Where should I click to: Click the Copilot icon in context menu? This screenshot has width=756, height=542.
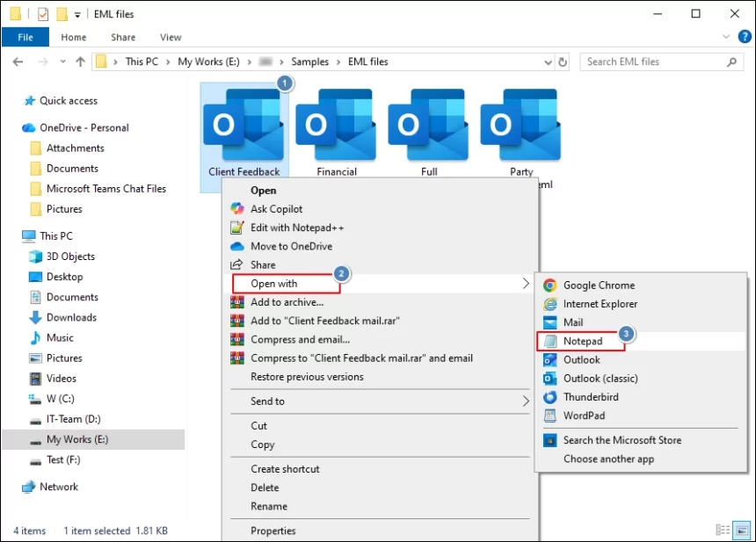point(236,208)
